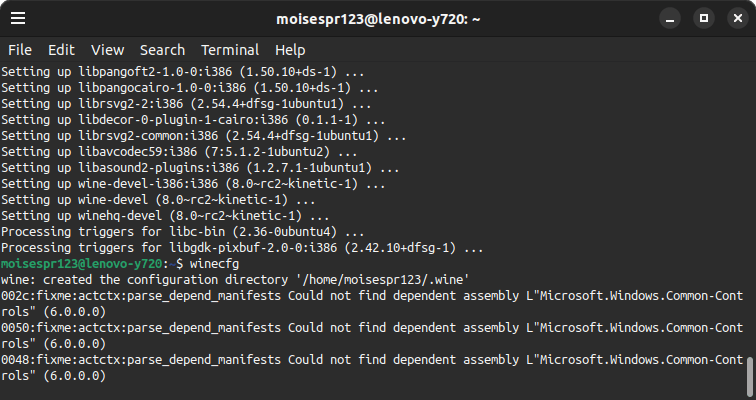Click the window title moisespr123@lenovo-y720

376,18
